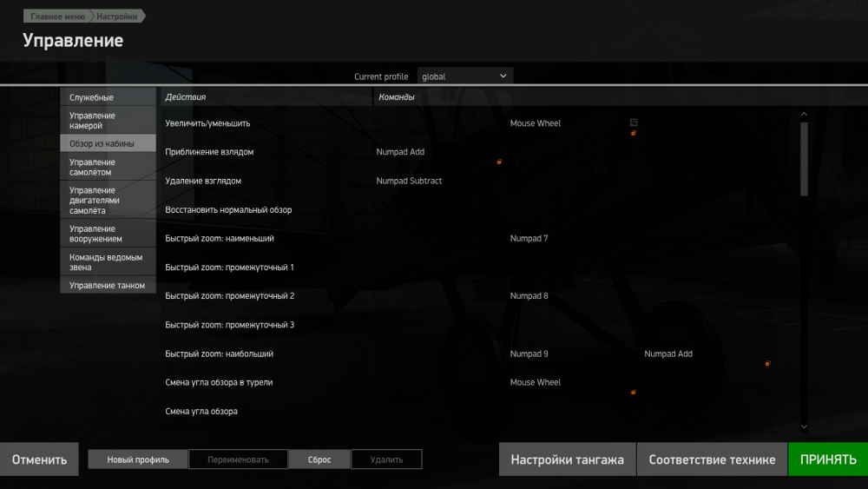Viewport: 868px width, 489px height.
Task: Open Настройки breadcrumb
Action: tap(117, 16)
